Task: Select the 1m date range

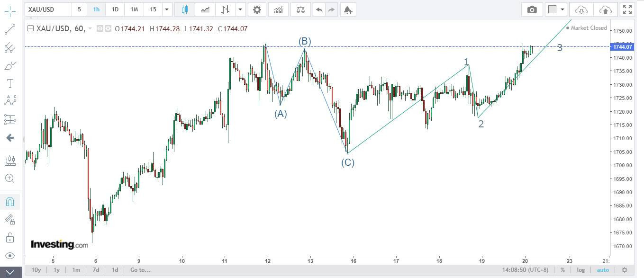Action: [76, 270]
